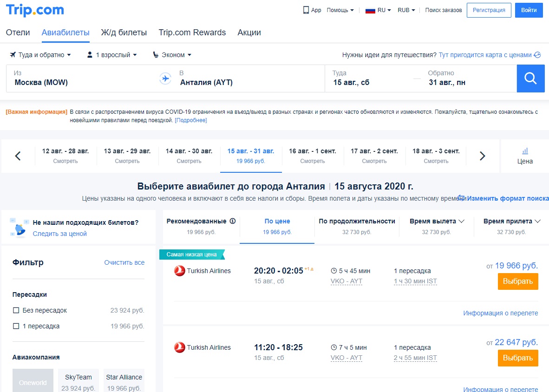Image resolution: width=549 pixels, height=392 pixels.
Task: Open the Ж/д билеты tab
Action: tap(124, 33)
